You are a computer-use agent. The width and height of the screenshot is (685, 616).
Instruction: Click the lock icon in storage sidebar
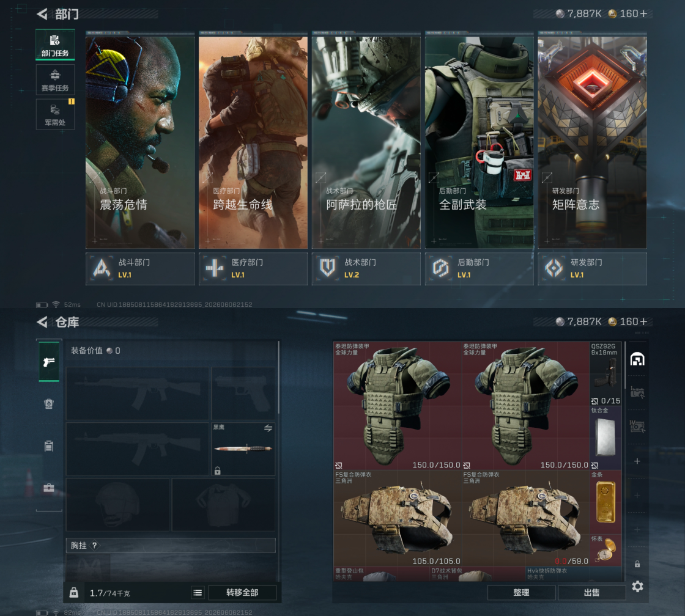[637, 564]
